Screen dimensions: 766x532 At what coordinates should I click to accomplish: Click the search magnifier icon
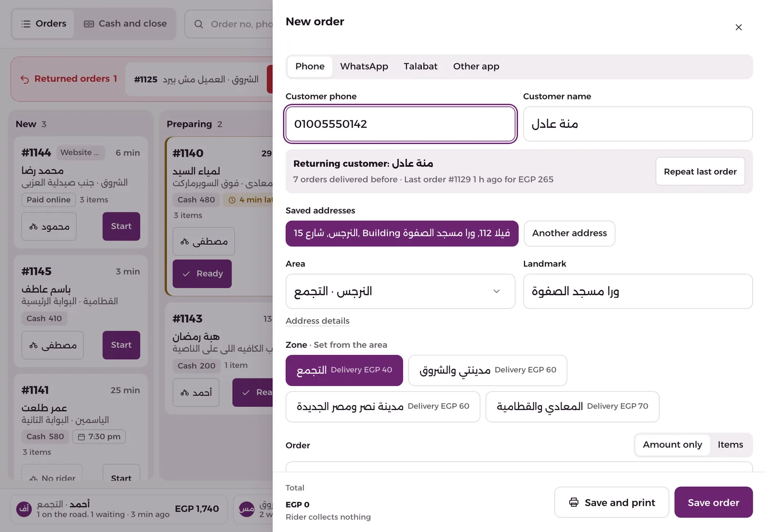point(199,24)
